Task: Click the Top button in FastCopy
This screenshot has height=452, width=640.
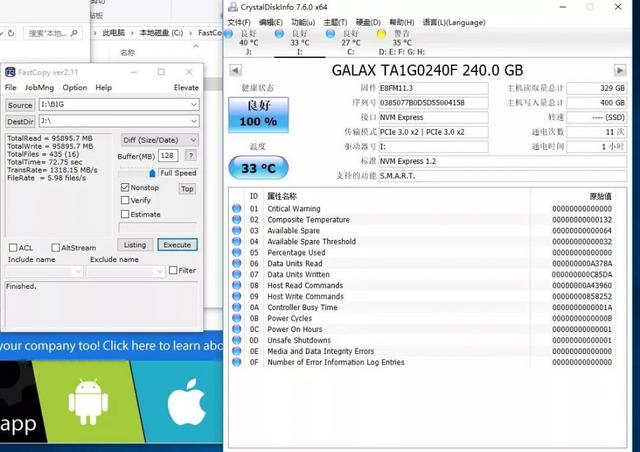Action: [x=187, y=189]
